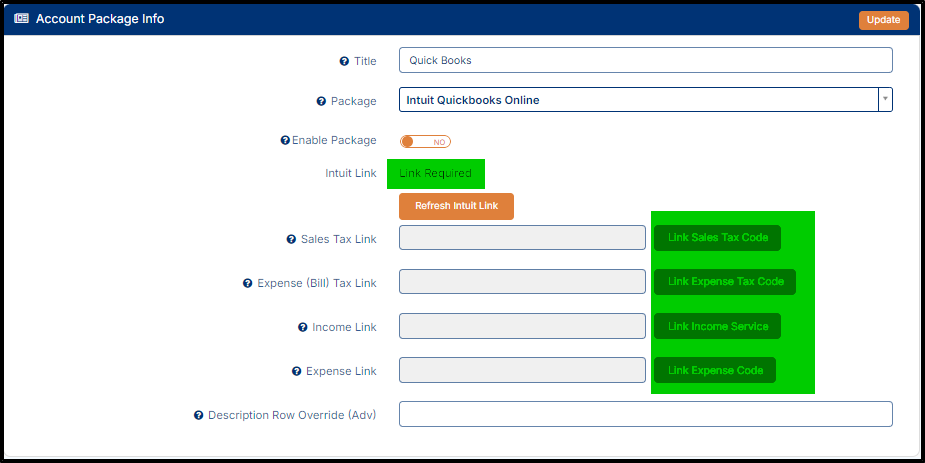Click the Income Link help icon
This screenshot has width=925, height=463.
(303, 327)
